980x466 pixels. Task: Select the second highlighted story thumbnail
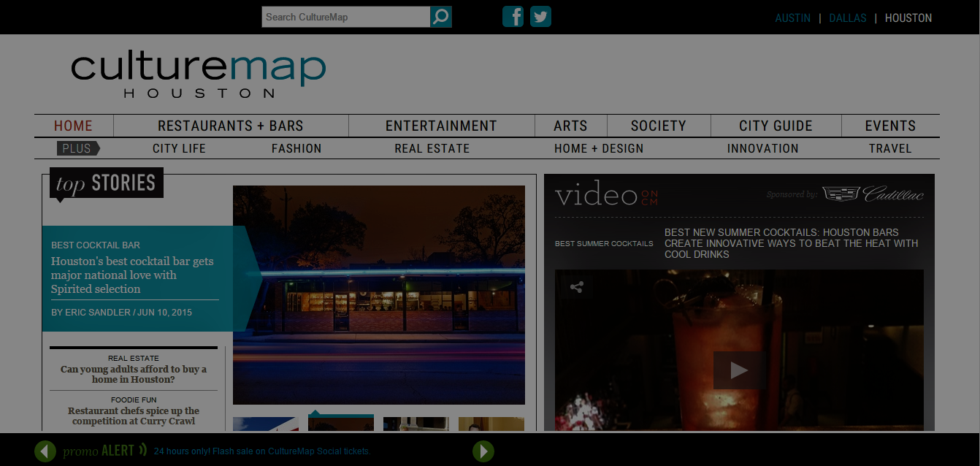tap(341, 424)
